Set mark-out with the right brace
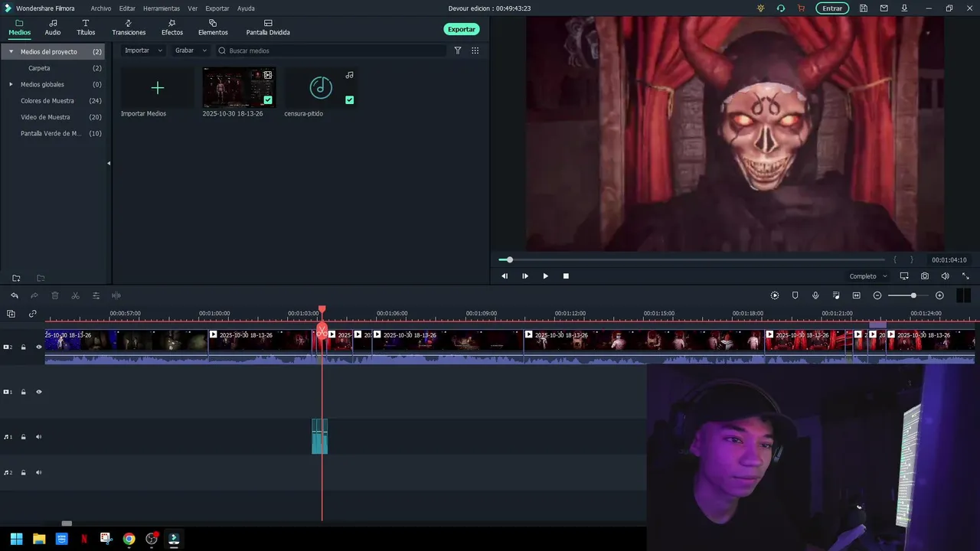Image resolution: width=980 pixels, height=551 pixels. coord(911,259)
